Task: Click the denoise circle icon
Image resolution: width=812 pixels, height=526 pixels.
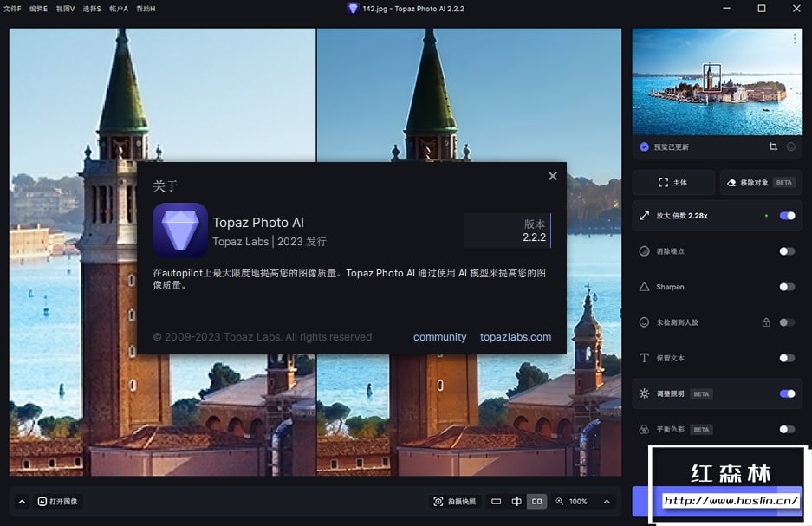Action: [x=644, y=251]
